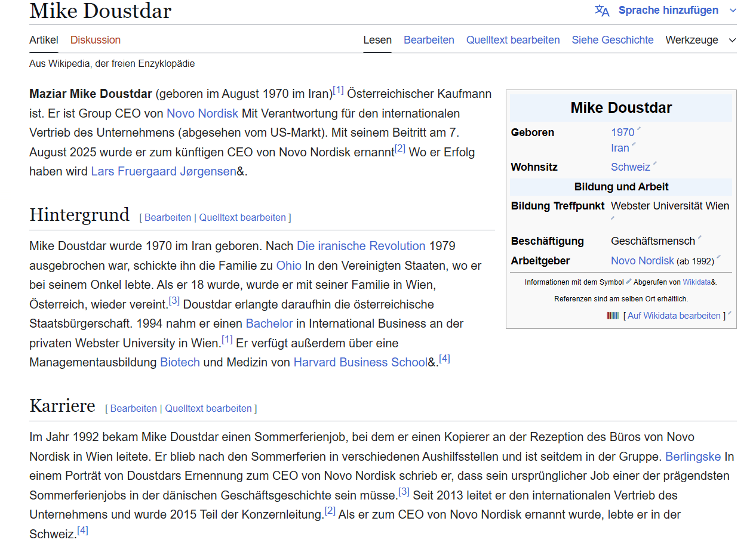
Task: Click reference [1] after 'Webster University in Wien.'
Action: pyautogui.click(x=228, y=339)
